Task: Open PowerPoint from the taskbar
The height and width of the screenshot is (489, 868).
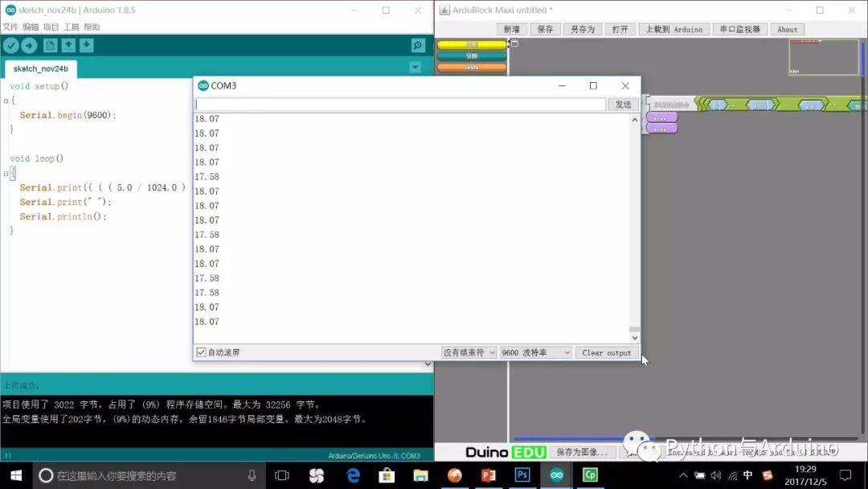Action: pyautogui.click(x=489, y=475)
